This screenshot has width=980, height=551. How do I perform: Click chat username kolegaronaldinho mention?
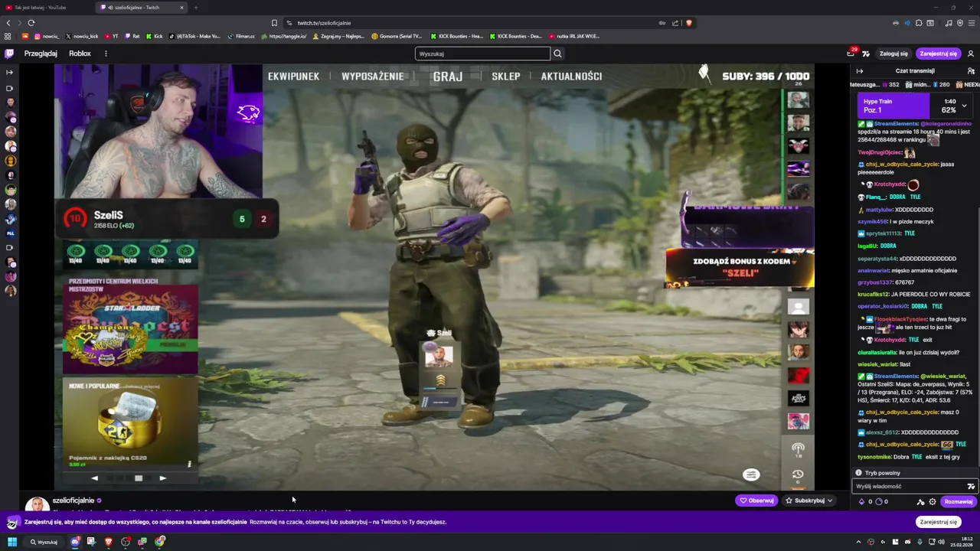coord(946,124)
